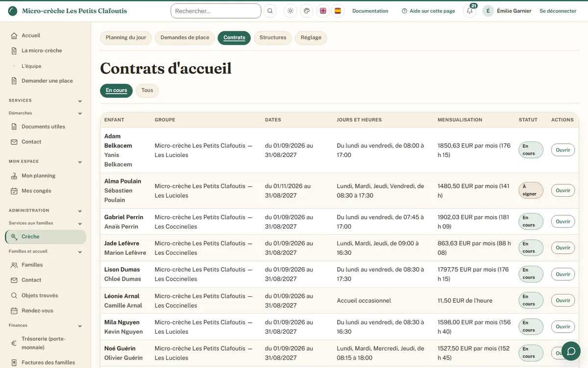Open Léonie Arnal's contract
This screenshot has width=588, height=368.
point(563,300)
